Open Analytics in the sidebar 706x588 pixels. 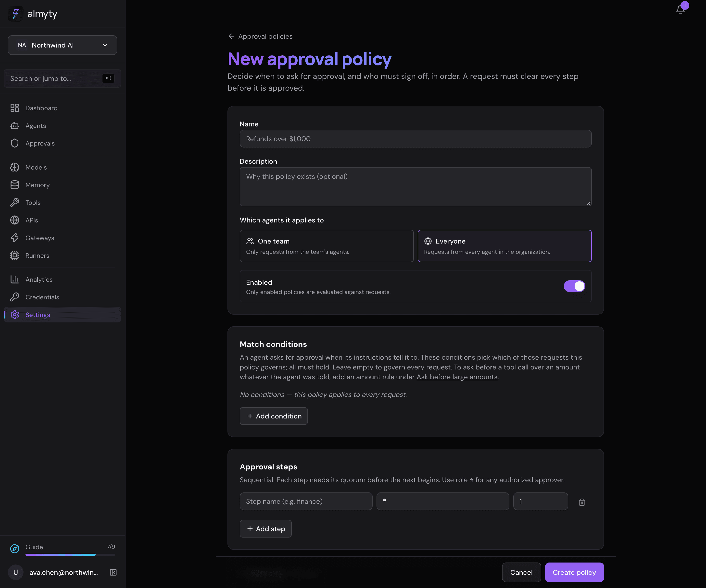(x=63, y=280)
